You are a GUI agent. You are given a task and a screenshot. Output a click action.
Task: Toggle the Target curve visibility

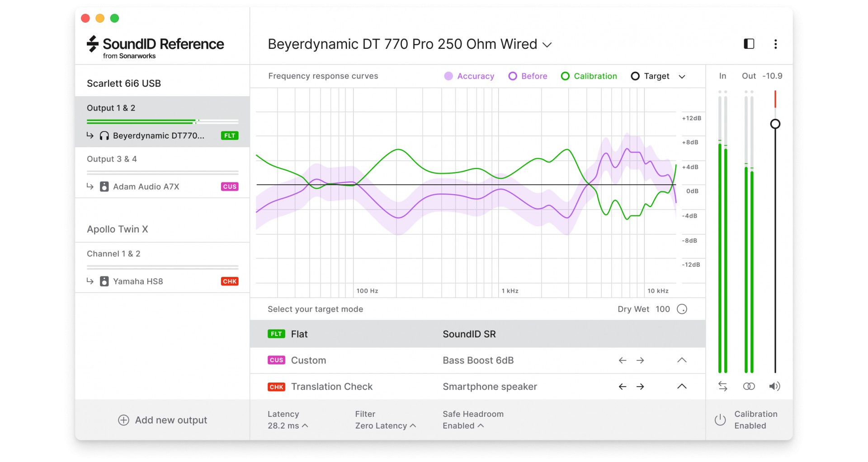650,76
